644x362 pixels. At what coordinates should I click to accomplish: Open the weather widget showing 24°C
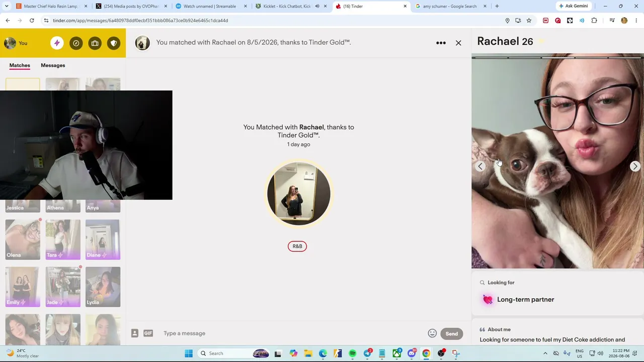[21, 353]
